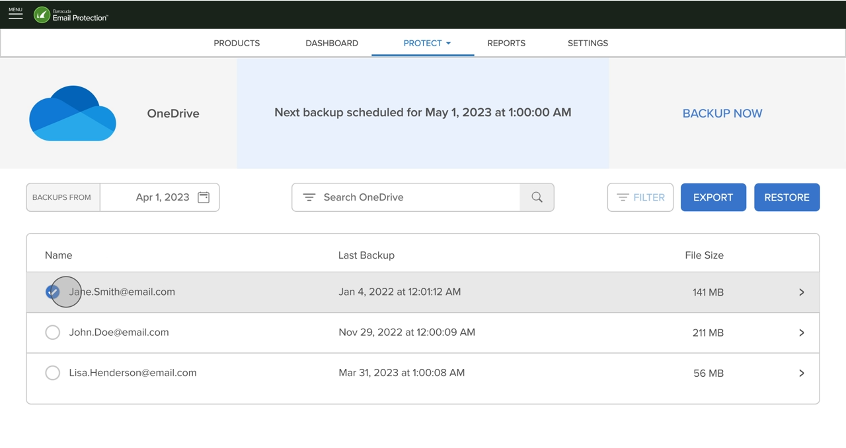The image size is (846, 448).
Task: Click the BACKUP NOW link
Action: point(722,114)
